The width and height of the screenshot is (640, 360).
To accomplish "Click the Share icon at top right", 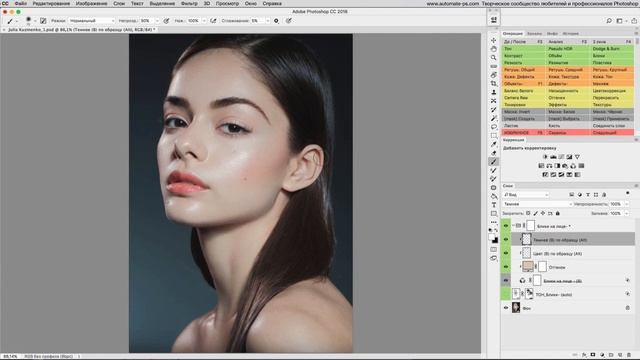I will [634, 20].
